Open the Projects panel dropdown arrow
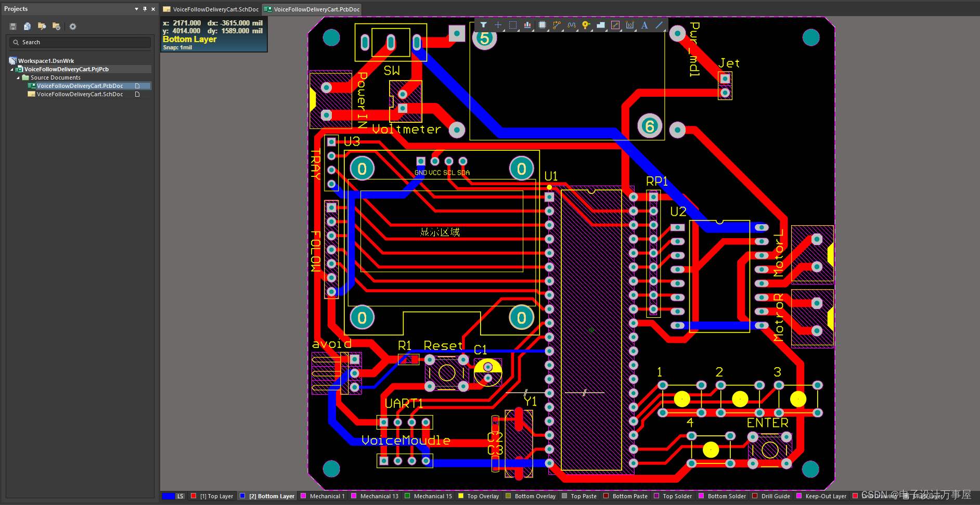The height and width of the screenshot is (505, 980). [136, 9]
